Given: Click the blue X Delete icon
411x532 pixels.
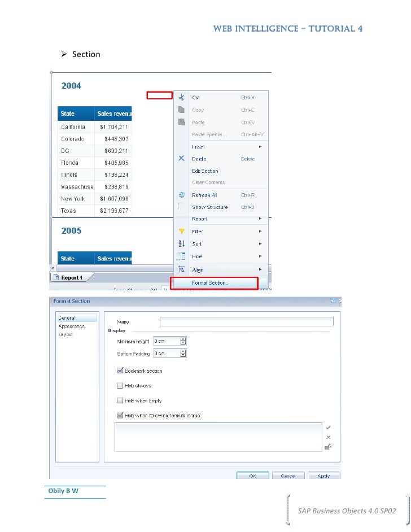Looking at the screenshot, I should tap(181, 158).
